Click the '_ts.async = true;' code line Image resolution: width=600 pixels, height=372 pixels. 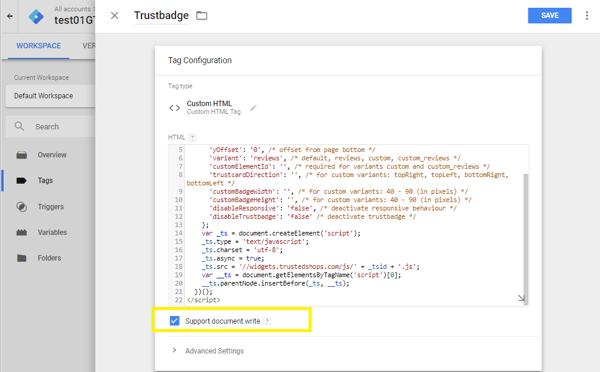[x=233, y=258]
